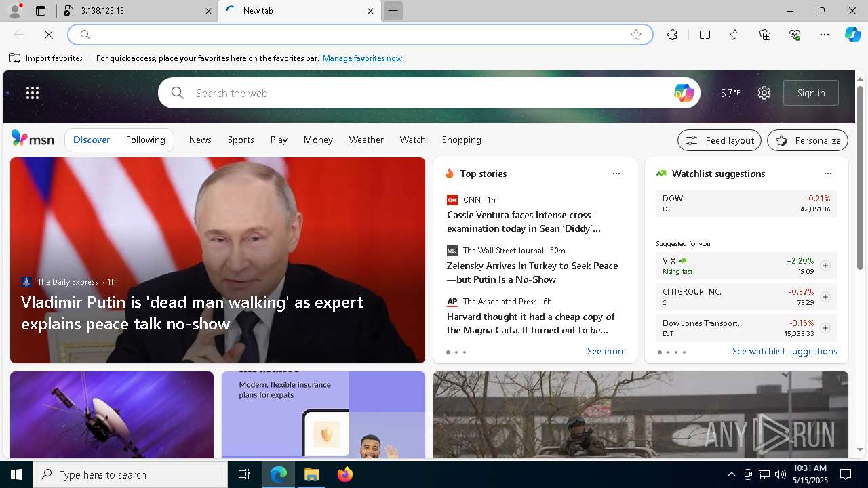This screenshot has height=488, width=868.
Task: Open the Cassie Ventura CNN story
Action: [524, 222]
